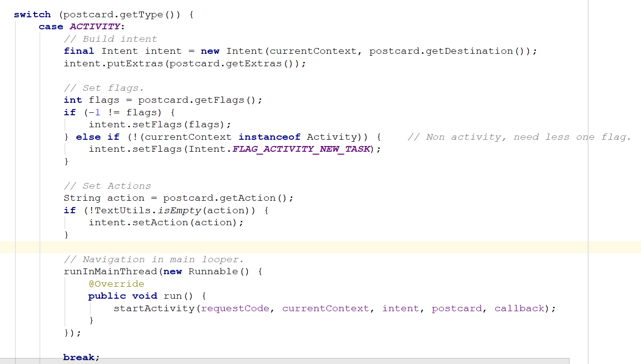Click "new Runnable()" expression
Viewport: 641px width, 364px height.
pos(207,271)
